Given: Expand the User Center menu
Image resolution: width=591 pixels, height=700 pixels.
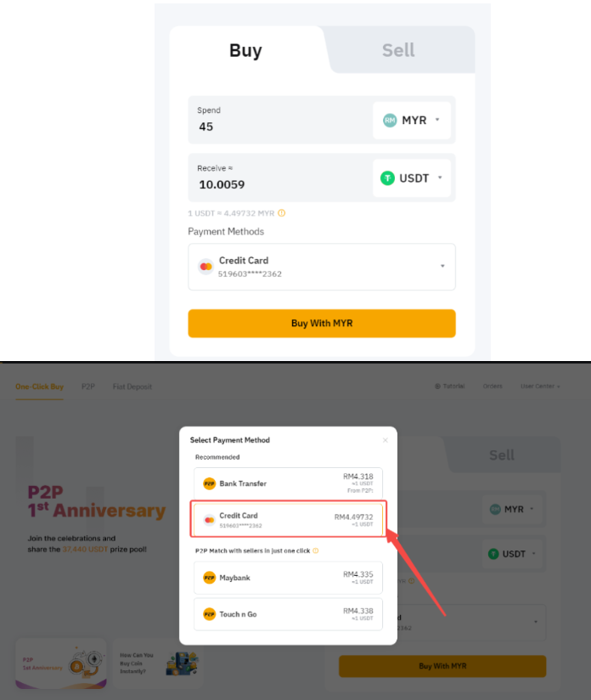Looking at the screenshot, I should point(540,387).
